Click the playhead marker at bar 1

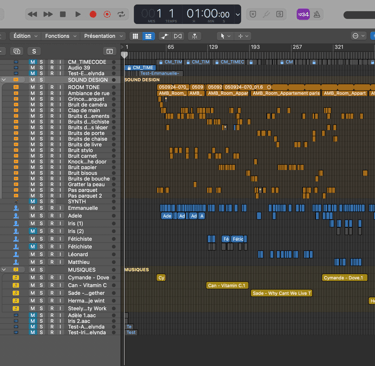pyautogui.click(x=124, y=55)
